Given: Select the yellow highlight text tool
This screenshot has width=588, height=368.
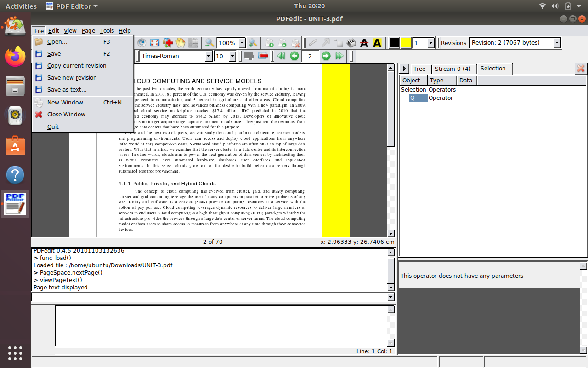Looking at the screenshot, I should point(377,43).
